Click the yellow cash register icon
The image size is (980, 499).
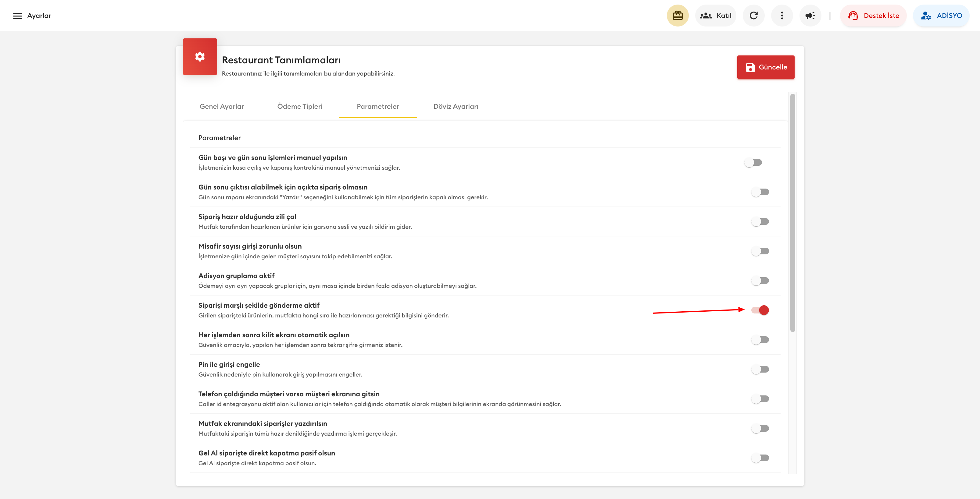[x=678, y=16]
